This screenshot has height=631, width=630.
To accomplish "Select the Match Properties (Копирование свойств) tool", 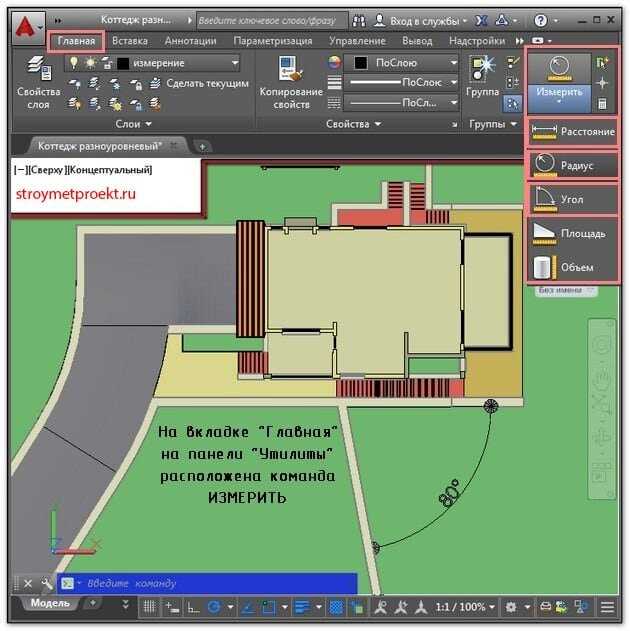I will pyautogui.click(x=291, y=83).
